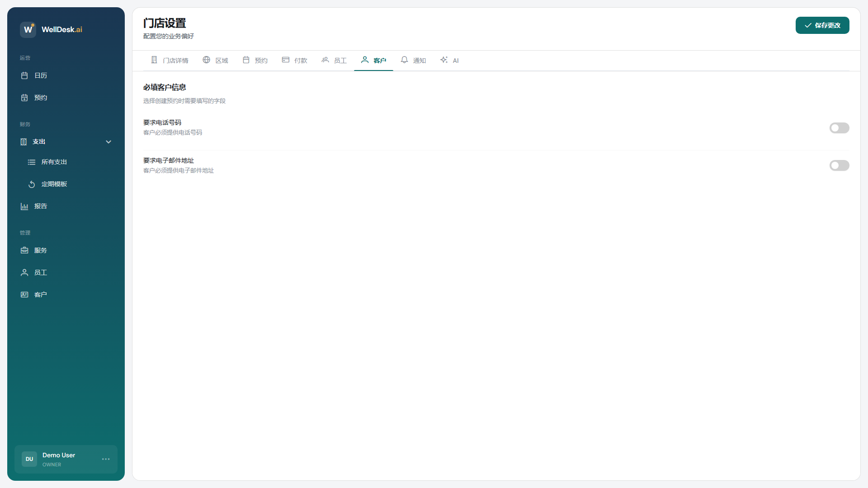Screen dimensions: 868x488
Task: Switch to the 通知 tab
Action: click(413, 60)
